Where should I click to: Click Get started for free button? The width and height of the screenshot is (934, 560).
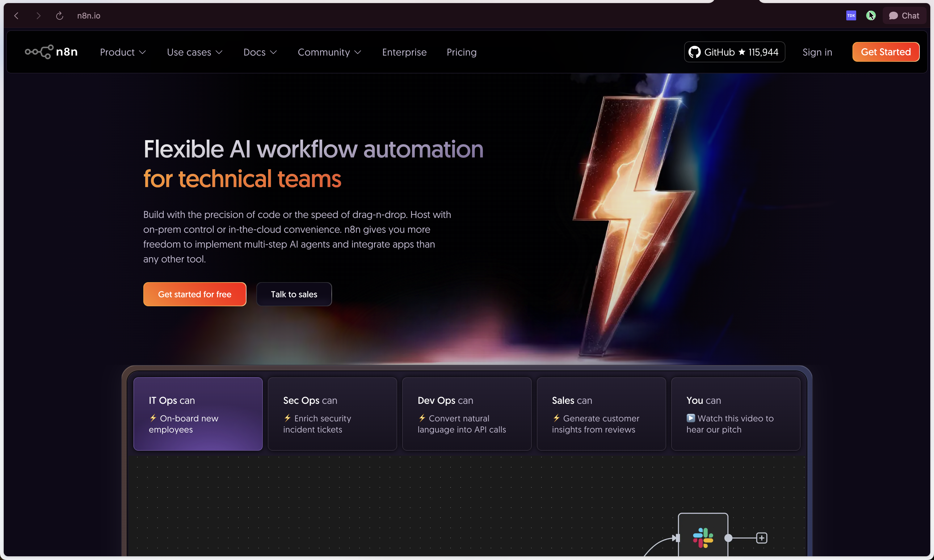pos(194,294)
